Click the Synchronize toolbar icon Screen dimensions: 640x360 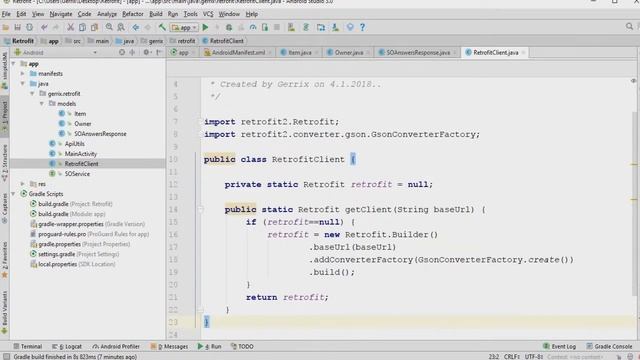coord(29,27)
